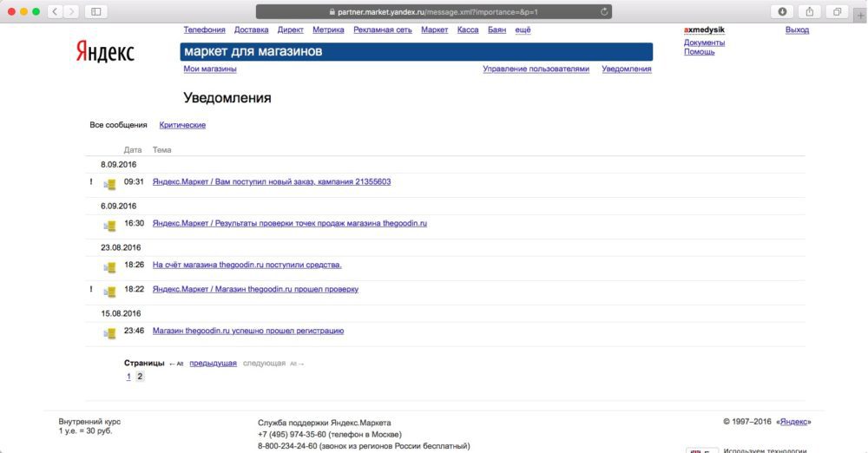Switch to the Критические filter
Viewport: 868px width, 453px height.
[x=182, y=125]
